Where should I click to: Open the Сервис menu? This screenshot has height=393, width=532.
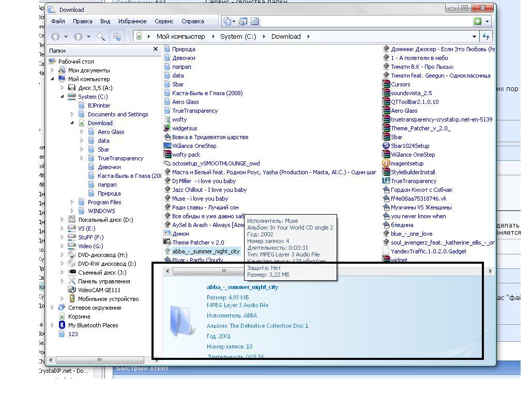164,22
